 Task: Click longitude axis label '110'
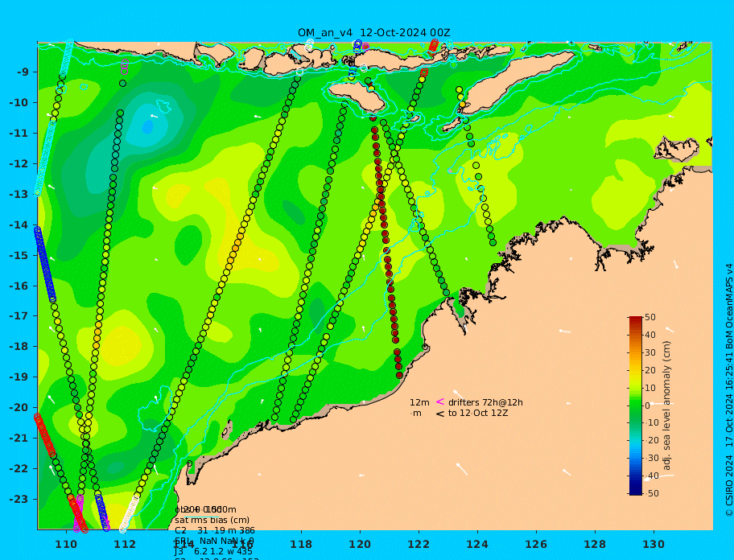tap(66, 545)
